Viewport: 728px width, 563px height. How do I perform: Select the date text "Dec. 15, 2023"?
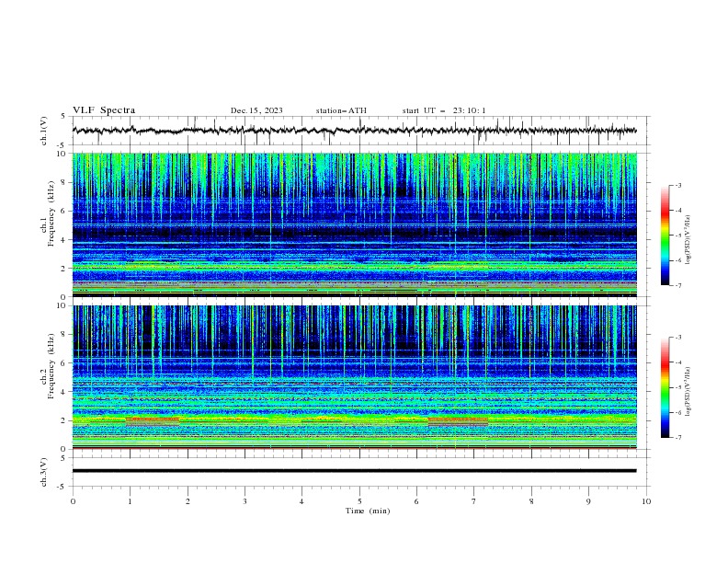point(256,110)
